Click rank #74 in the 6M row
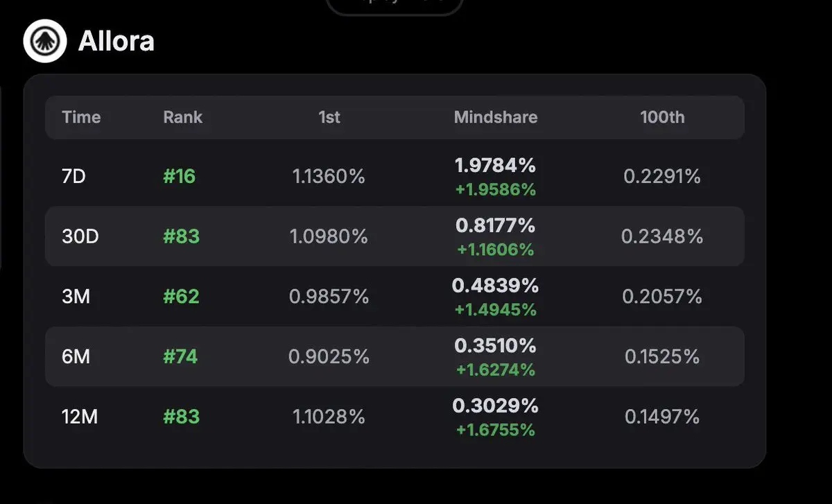Viewport: 832px width, 504px height. pos(180,356)
